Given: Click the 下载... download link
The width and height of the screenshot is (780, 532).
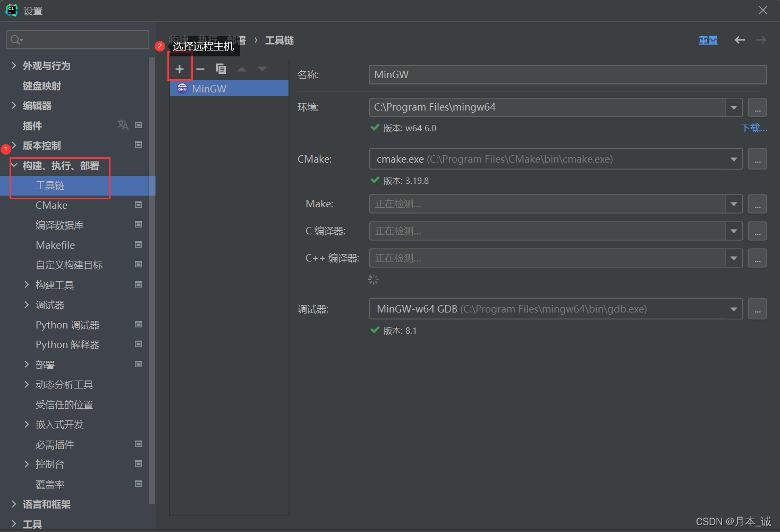Looking at the screenshot, I should tap(754, 128).
